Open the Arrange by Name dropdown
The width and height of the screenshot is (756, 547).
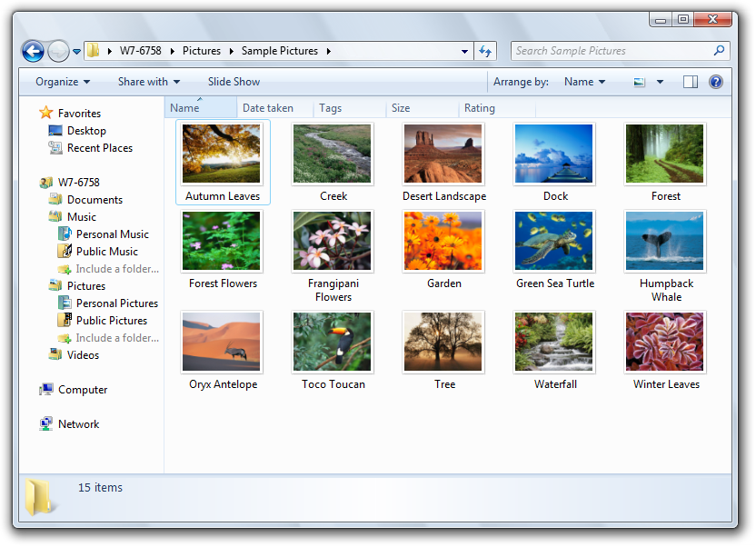(x=585, y=82)
